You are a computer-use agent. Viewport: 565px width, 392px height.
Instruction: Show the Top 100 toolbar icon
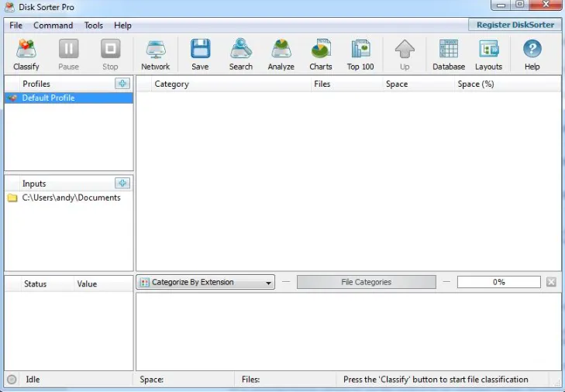click(360, 49)
